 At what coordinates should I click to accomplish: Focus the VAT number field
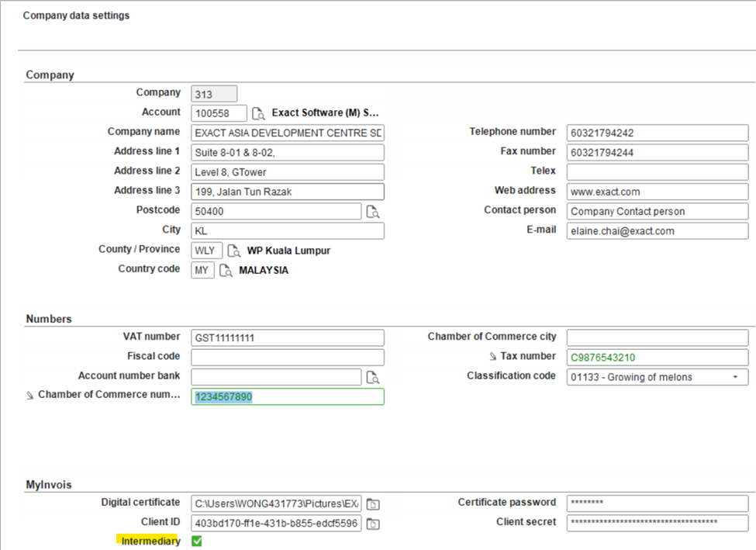coord(288,337)
